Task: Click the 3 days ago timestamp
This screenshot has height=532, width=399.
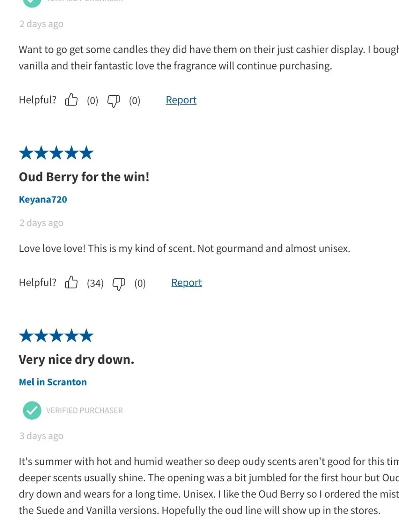Action: (41, 436)
